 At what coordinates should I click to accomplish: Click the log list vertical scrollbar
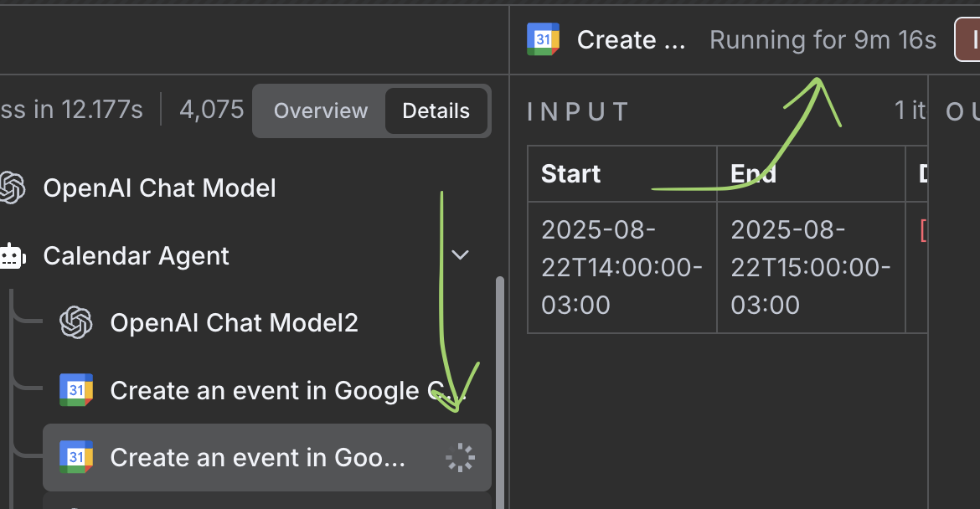(499, 392)
